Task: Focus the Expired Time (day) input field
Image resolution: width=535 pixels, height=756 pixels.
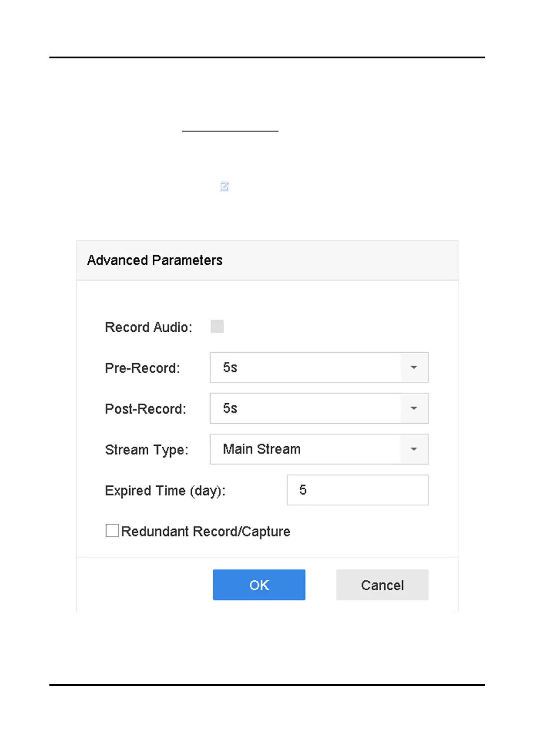Action: coord(358,490)
